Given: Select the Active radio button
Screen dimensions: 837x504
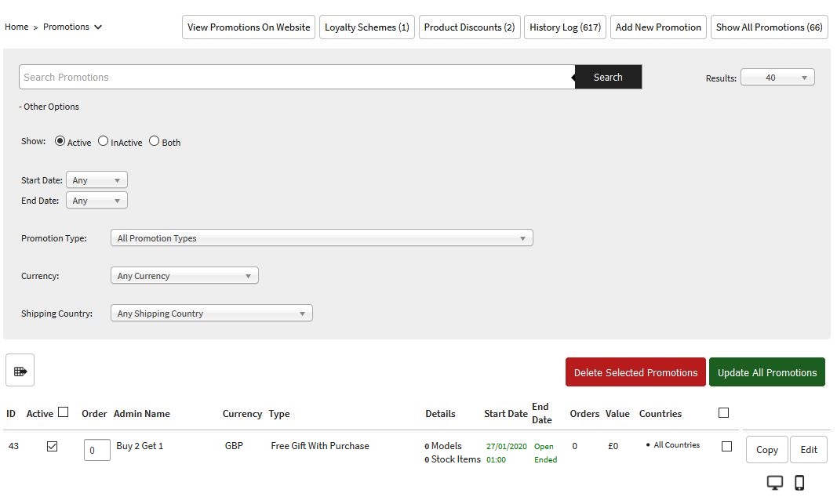Looking at the screenshot, I should point(60,142).
